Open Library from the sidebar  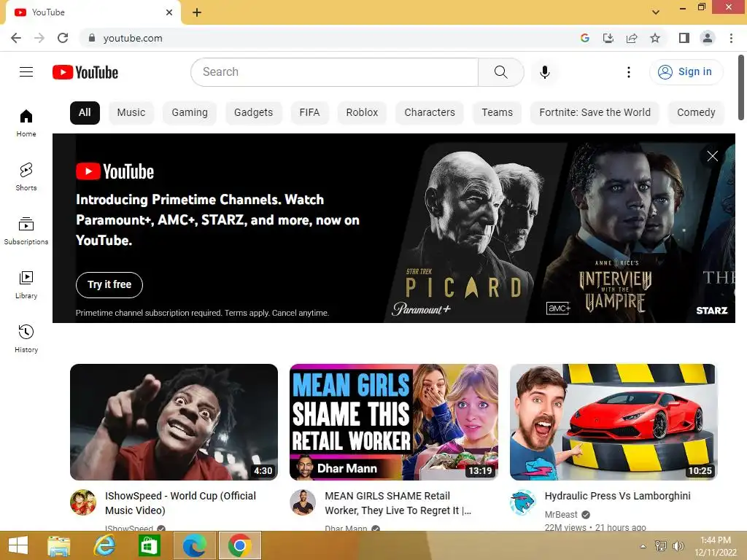pyautogui.click(x=26, y=285)
